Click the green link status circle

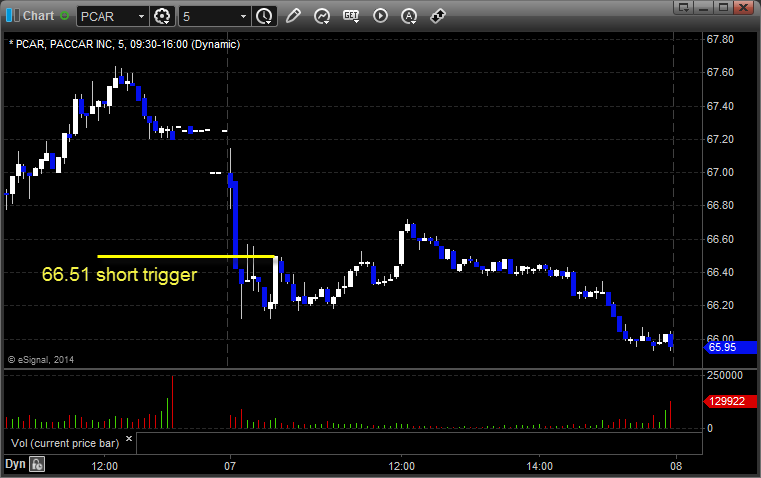coord(65,16)
